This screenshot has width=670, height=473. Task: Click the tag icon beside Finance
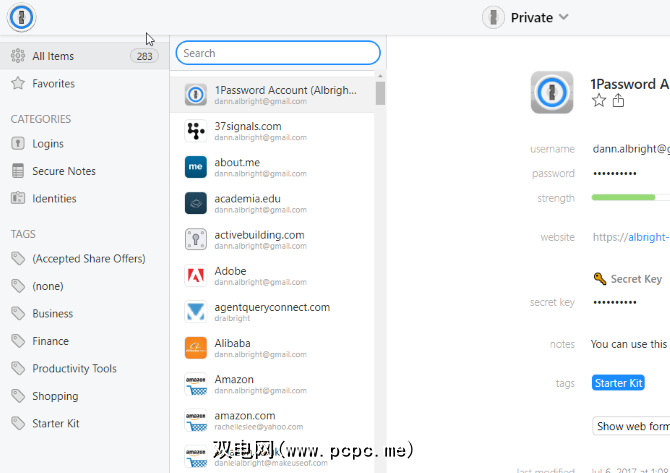coord(18,341)
